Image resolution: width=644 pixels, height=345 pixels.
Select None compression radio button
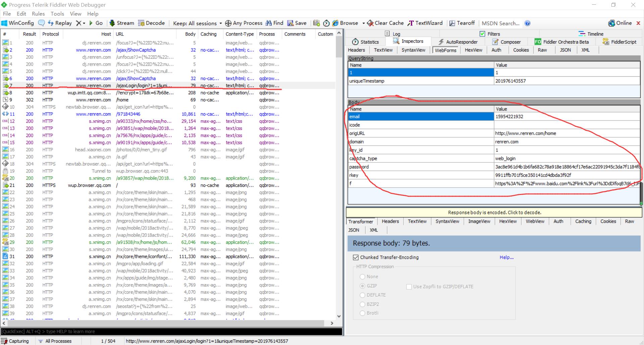pyautogui.click(x=362, y=277)
